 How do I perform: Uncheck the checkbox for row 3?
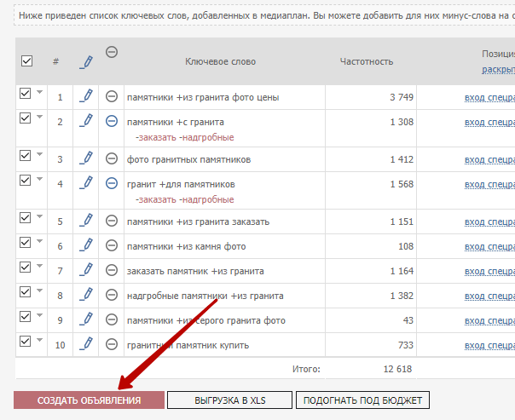(x=26, y=156)
